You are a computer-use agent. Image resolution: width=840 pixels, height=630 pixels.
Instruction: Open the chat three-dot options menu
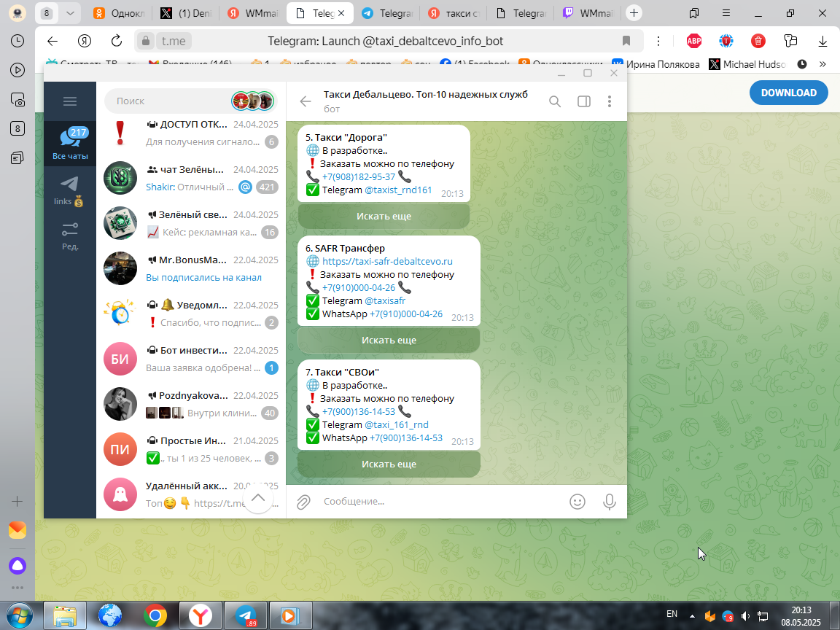(609, 101)
